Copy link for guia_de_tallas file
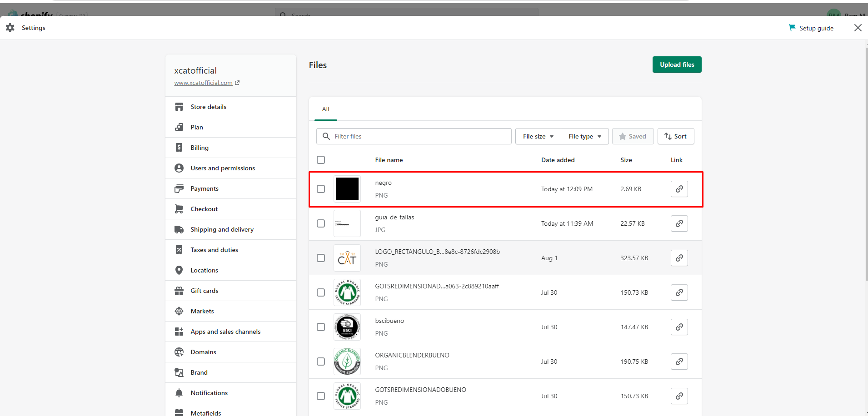 pyautogui.click(x=679, y=223)
